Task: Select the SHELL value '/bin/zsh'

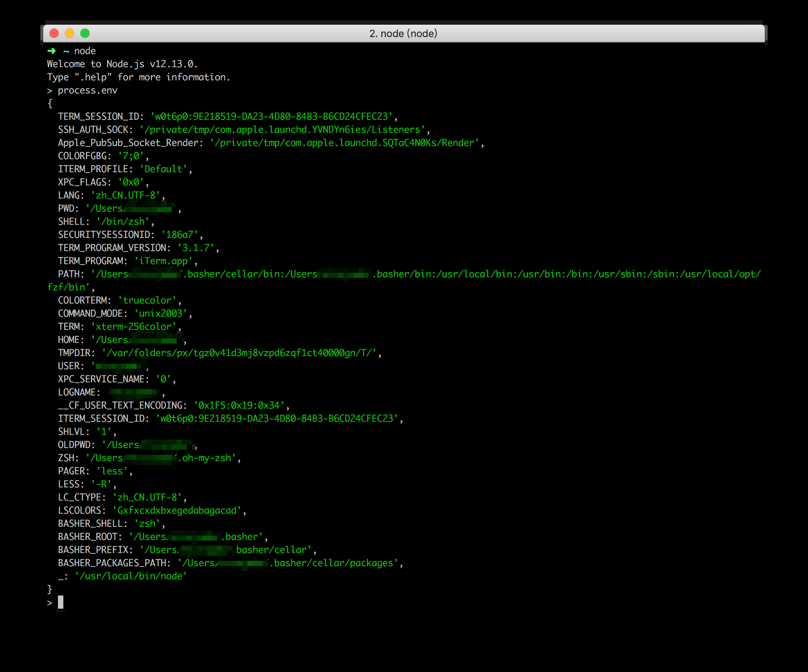Action: pos(124,221)
